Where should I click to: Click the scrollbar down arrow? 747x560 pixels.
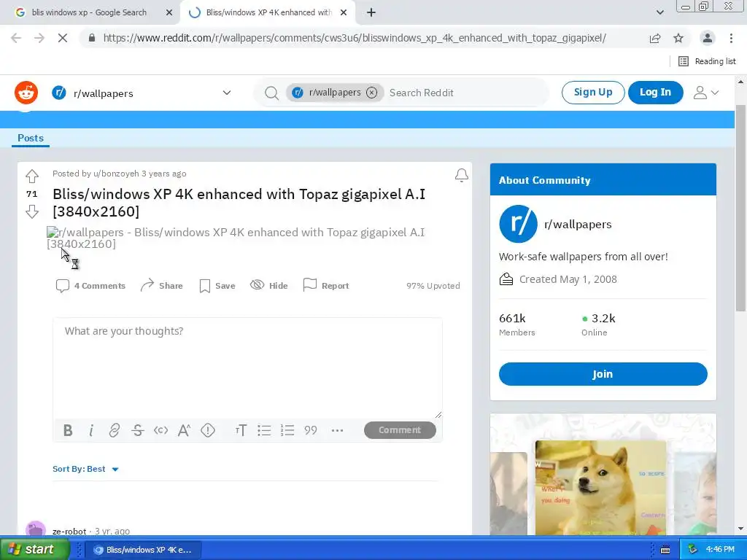[x=741, y=529]
